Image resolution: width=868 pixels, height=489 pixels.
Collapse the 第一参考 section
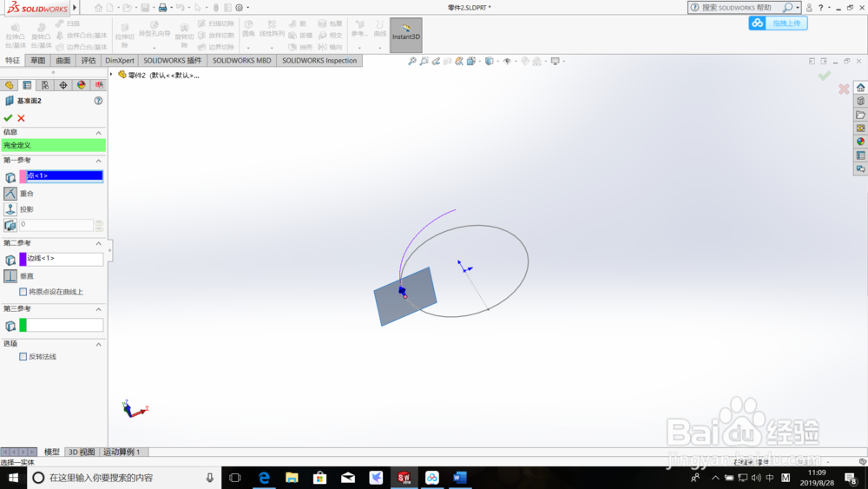coord(99,161)
